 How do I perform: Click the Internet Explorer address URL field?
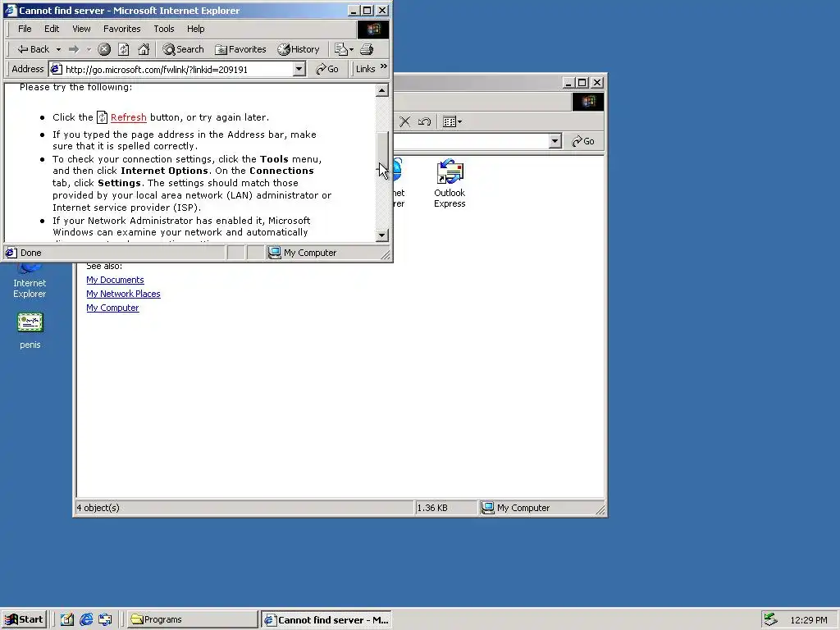coord(171,69)
